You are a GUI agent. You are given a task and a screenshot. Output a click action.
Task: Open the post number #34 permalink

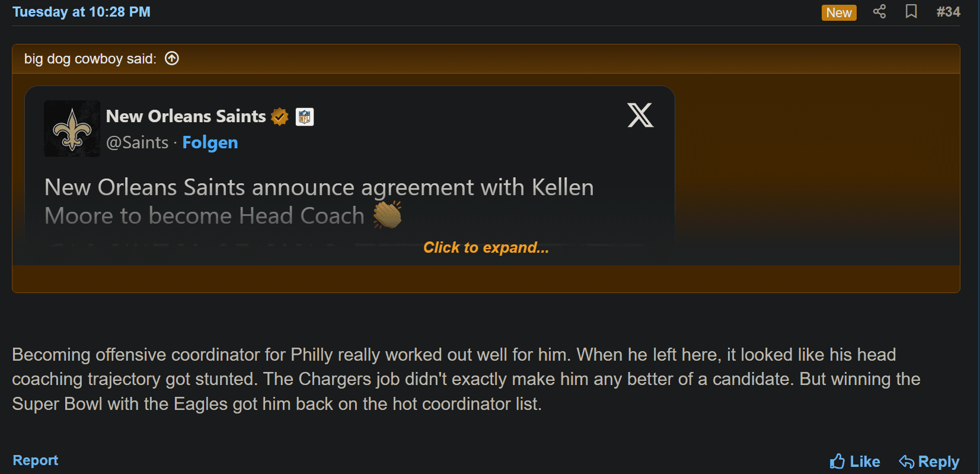click(948, 12)
